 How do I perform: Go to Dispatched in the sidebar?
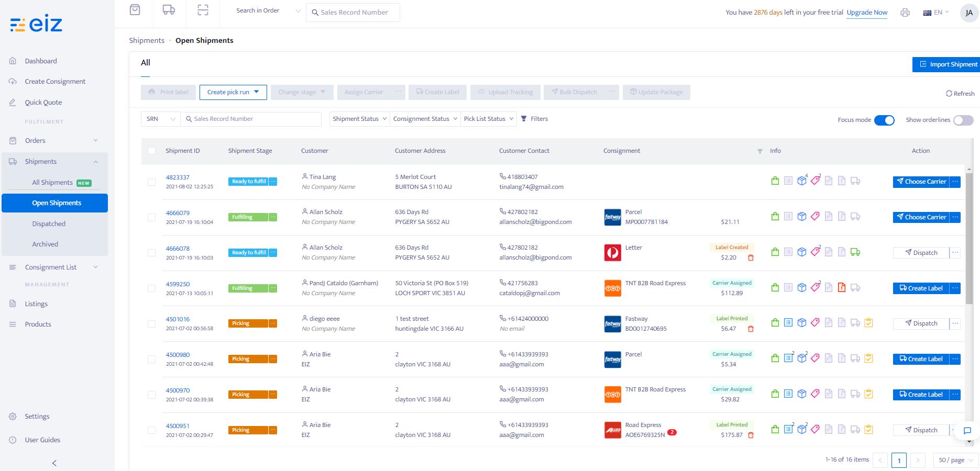(x=49, y=223)
